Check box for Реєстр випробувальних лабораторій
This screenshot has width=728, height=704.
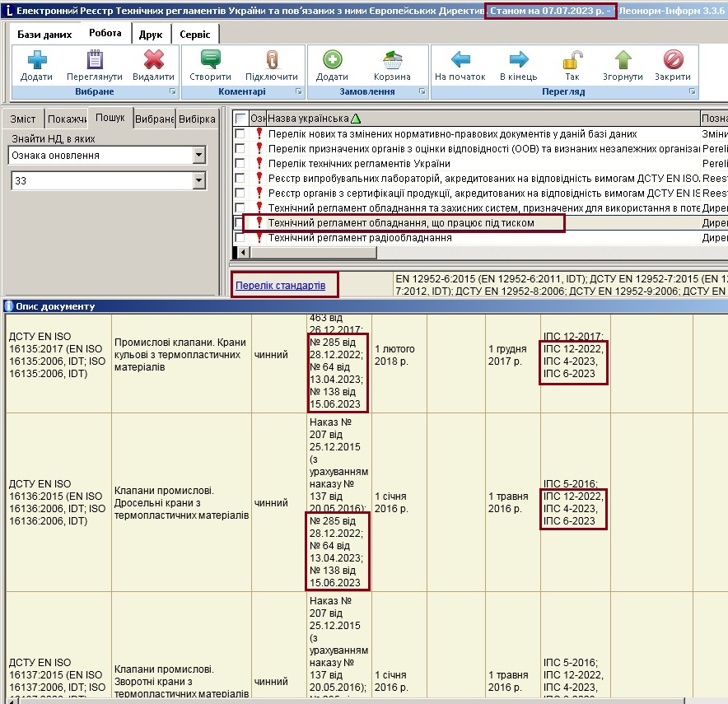(x=240, y=178)
